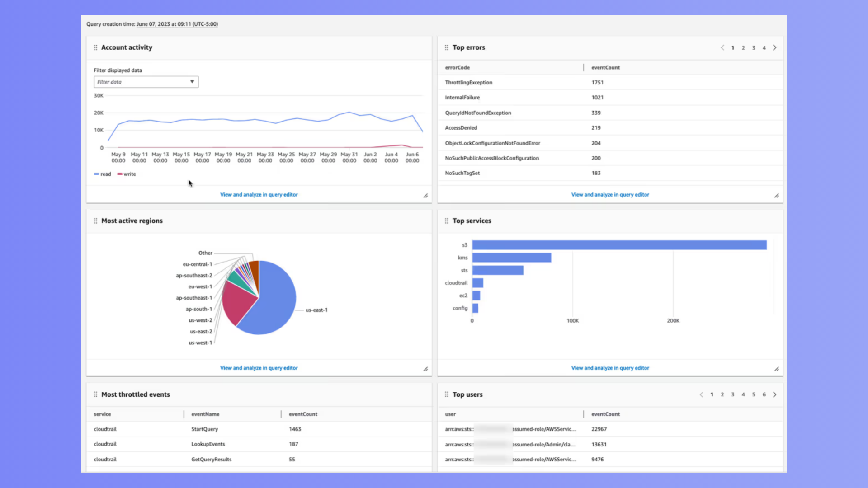
Task: Click the Top users panel icon
Action: click(447, 394)
